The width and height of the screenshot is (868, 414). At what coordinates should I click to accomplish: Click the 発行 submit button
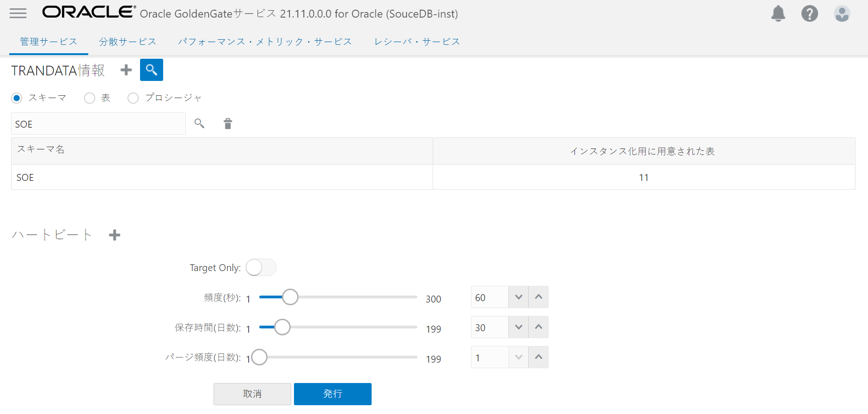333,394
